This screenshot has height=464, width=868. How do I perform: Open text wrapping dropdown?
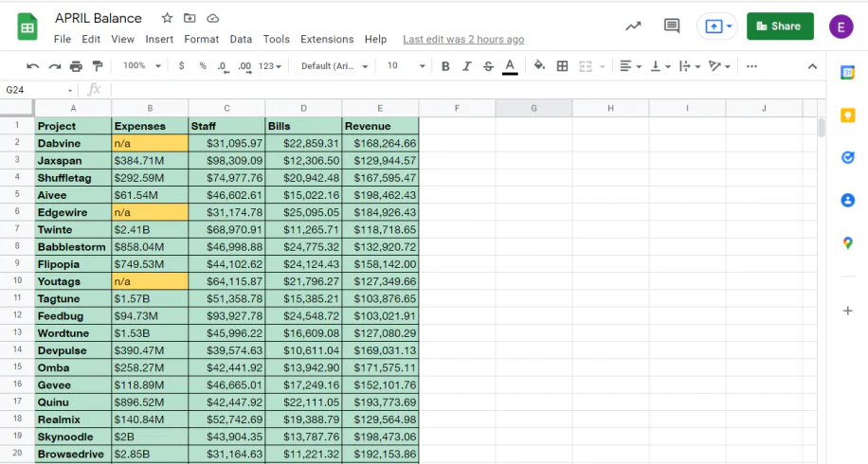(689, 66)
